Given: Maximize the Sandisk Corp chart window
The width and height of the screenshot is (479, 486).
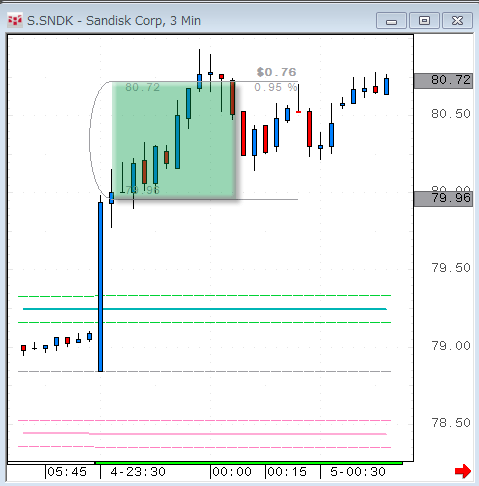Looking at the screenshot, I should (x=424, y=21).
